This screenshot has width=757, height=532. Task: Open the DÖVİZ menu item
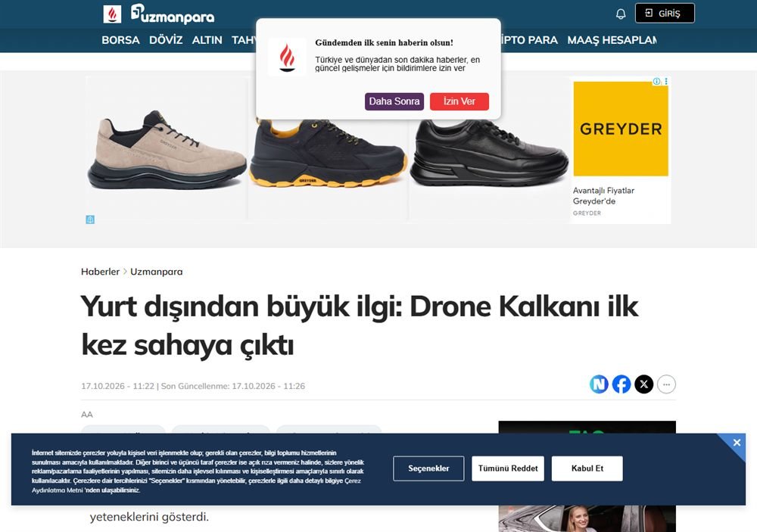click(x=166, y=40)
